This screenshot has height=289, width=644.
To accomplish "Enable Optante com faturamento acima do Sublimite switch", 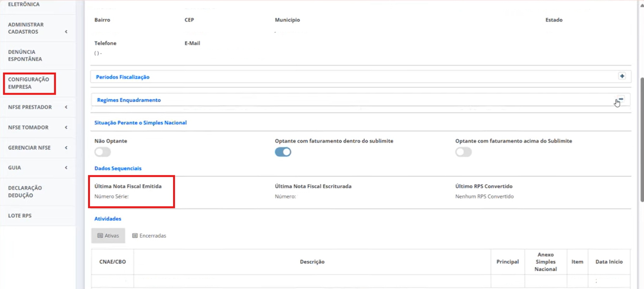I will pyautogui.click(x=464, y=152).
